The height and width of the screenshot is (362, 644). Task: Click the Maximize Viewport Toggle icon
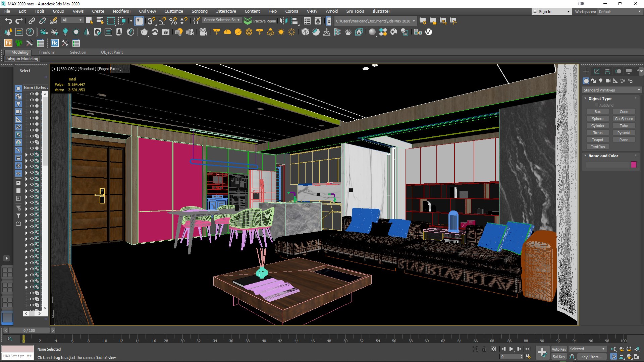637,357
